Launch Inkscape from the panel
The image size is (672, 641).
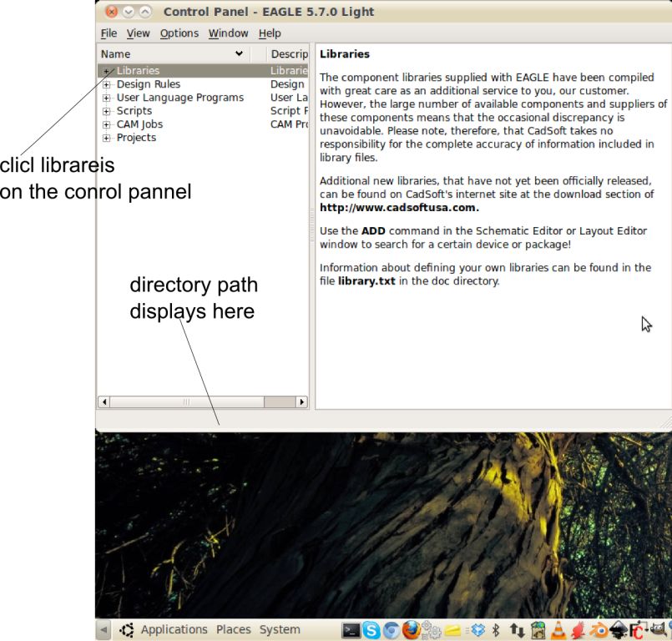[x=619, y=630]
